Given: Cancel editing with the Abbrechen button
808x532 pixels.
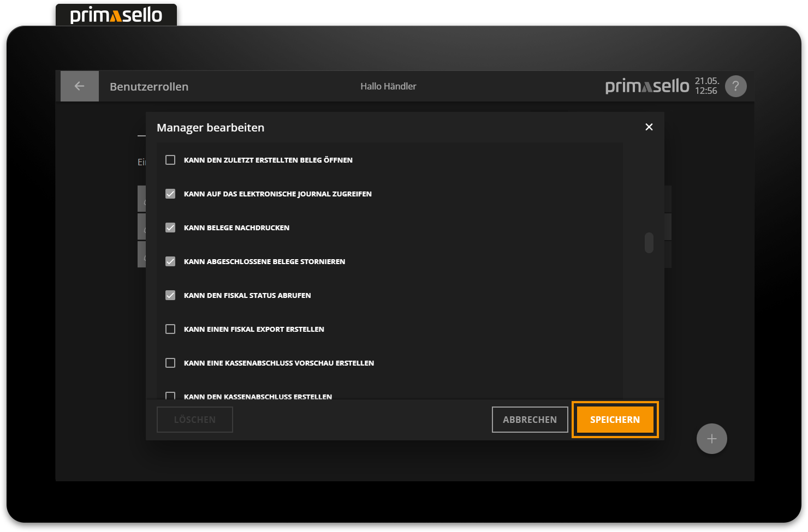Looking at the screenshot, I should coord(530,420).
